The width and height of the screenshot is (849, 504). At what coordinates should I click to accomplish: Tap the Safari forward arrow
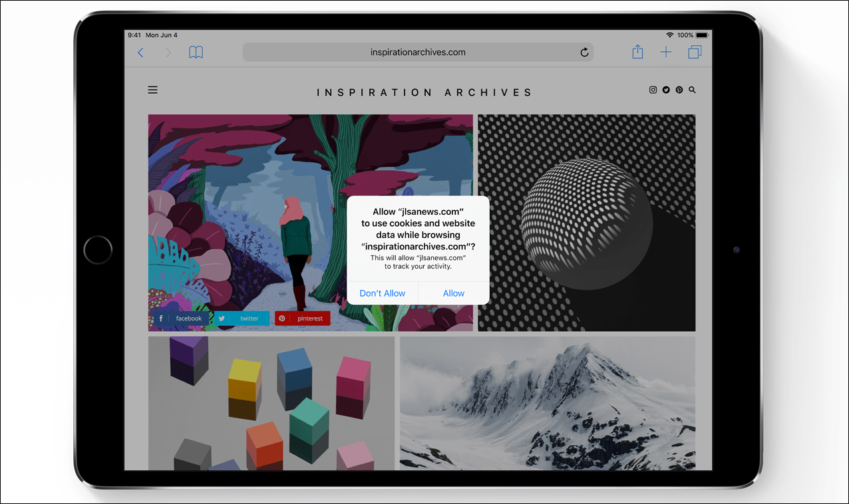click(x=168, y=53)
